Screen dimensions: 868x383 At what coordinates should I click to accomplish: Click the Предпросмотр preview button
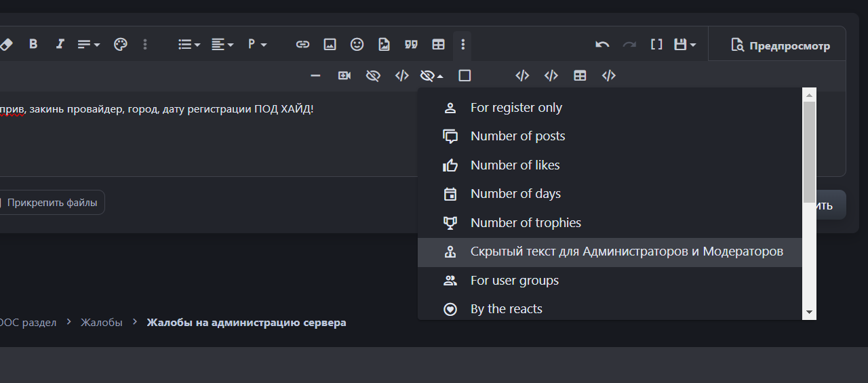point(781,46)
